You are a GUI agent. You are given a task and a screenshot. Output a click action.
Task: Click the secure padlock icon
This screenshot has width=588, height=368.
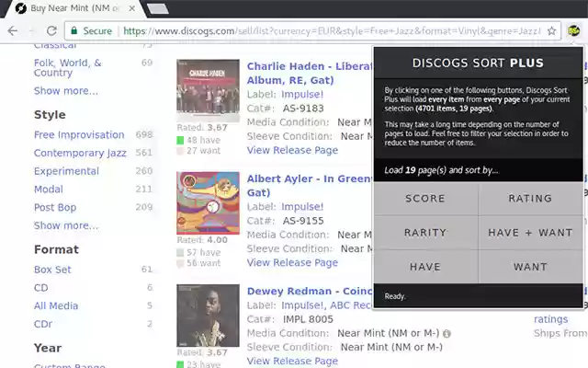(74, 30)
